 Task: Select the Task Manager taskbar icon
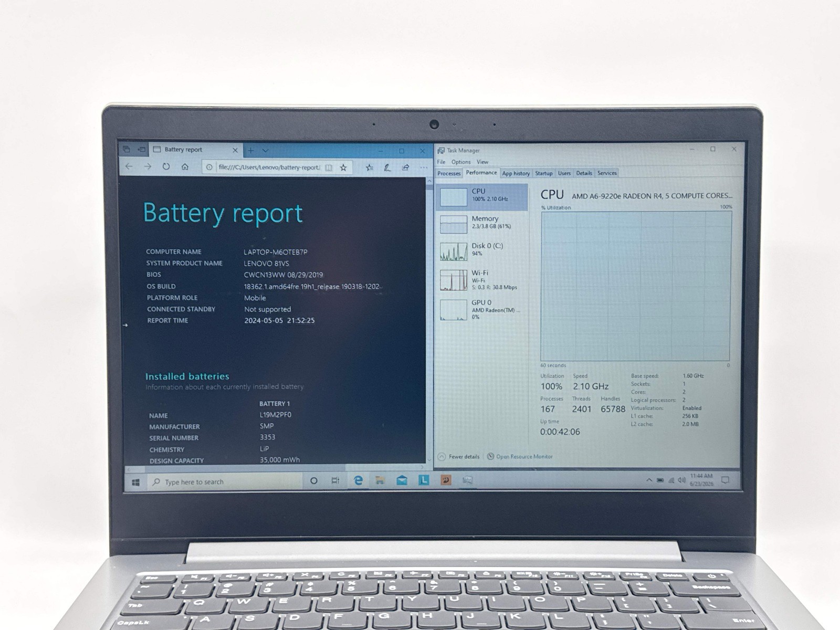(x=468, y=480)
